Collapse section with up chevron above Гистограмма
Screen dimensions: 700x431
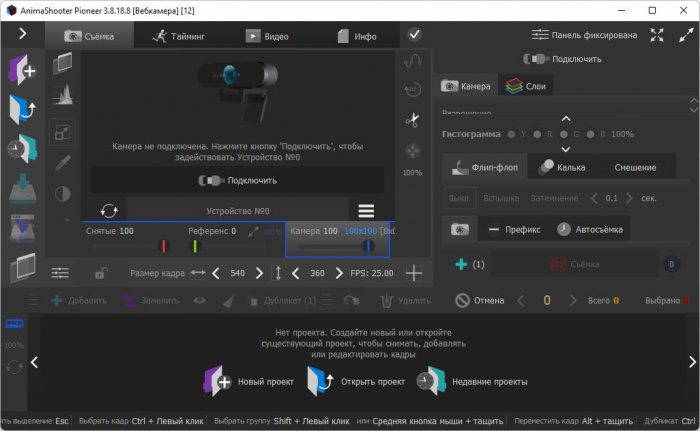tap(566, 119)
